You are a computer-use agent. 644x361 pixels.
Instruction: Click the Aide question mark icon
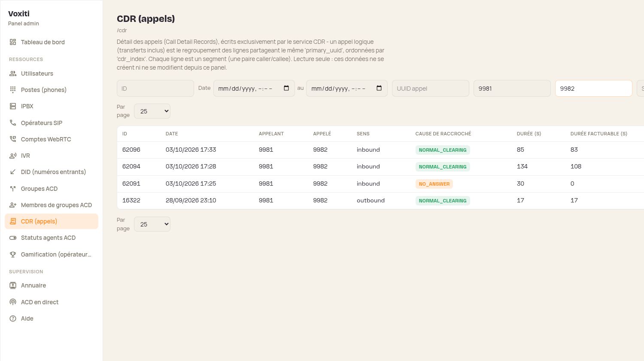click(x=13, y=318)
